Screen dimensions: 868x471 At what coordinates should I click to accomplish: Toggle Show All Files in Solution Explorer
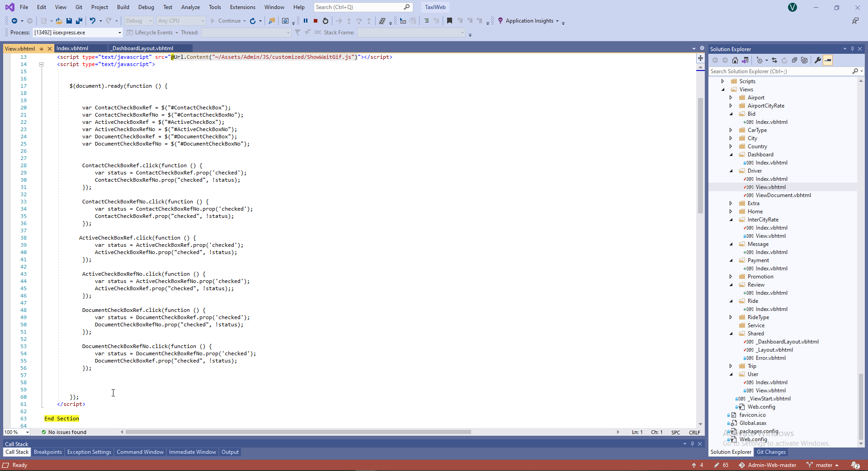click(x=804, y=60)
